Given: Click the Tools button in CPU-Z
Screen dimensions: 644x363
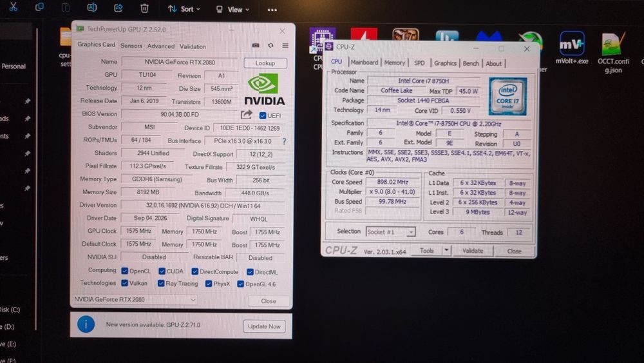Looking at the screenshot, I should tap(426, 250).
